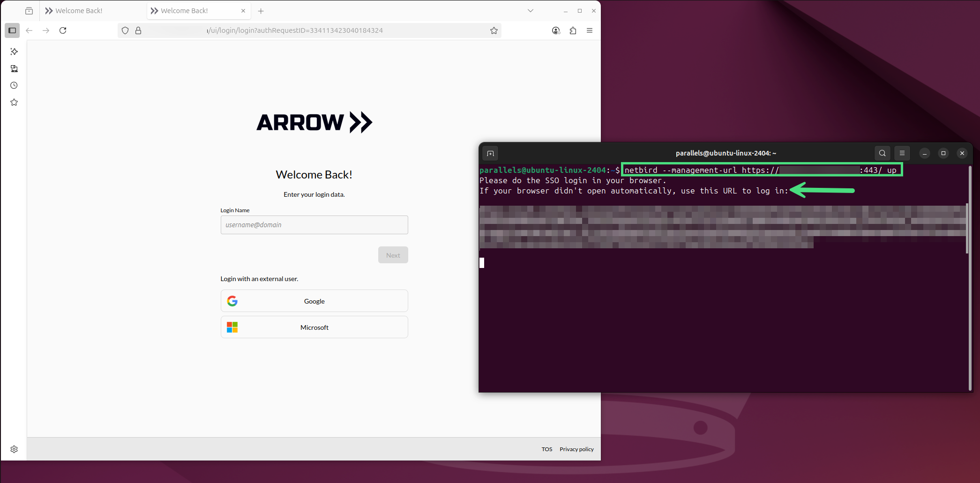Open search in the terminal window

pyautogui.click(x=882, y=153)
